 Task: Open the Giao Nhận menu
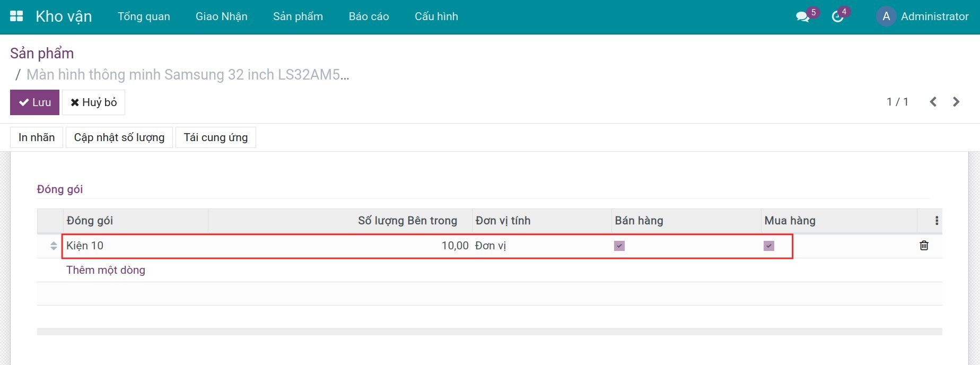[222, 16]
